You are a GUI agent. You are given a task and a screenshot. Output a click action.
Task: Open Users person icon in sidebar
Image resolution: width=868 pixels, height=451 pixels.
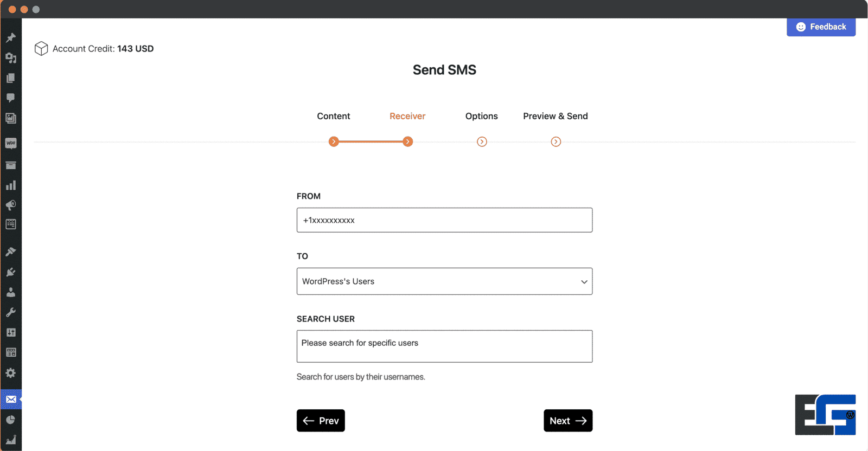pyautogui.click(x=11, y=292)
